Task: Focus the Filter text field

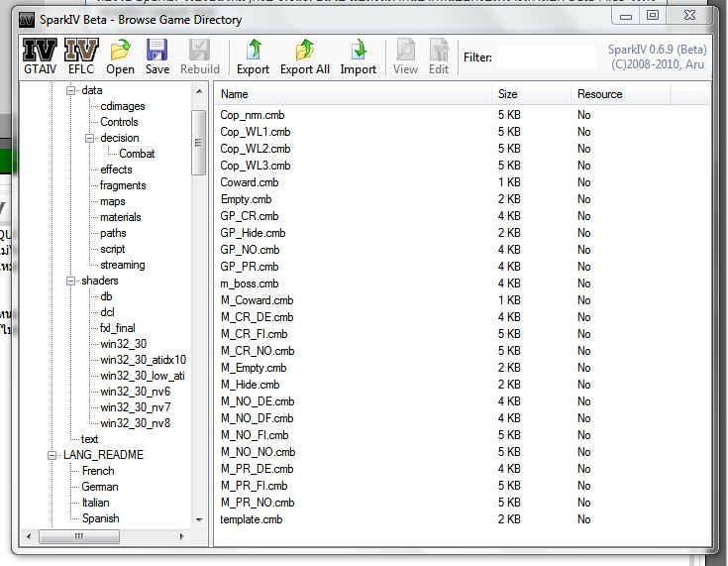Action: (546, 57)
